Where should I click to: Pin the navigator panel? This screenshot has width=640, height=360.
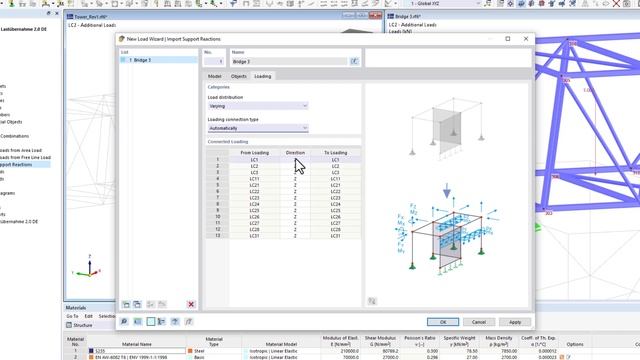coord(49,13)
